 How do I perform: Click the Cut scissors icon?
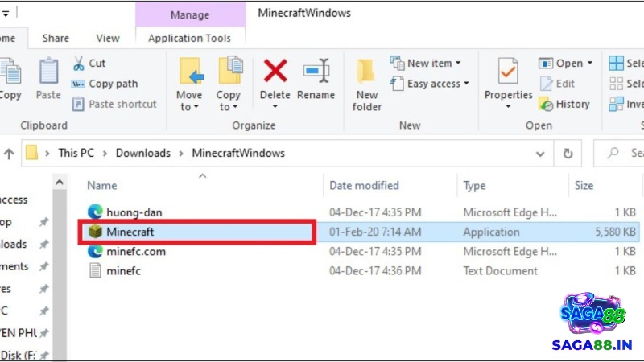(78, 64)
